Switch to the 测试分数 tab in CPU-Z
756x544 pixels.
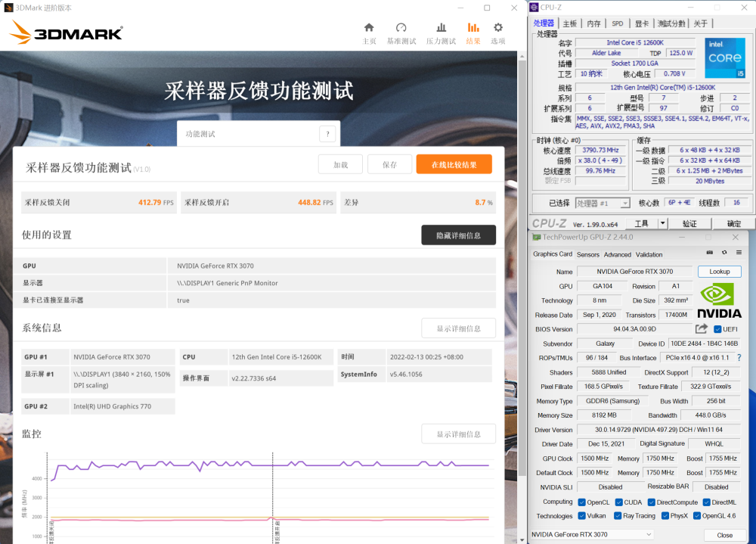671,23
